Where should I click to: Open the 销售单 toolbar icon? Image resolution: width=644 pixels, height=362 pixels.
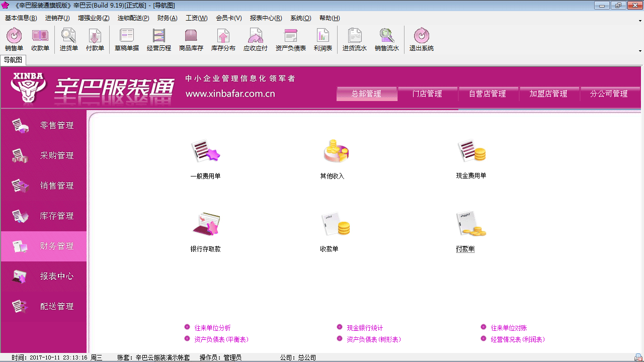tap(14, 40)
